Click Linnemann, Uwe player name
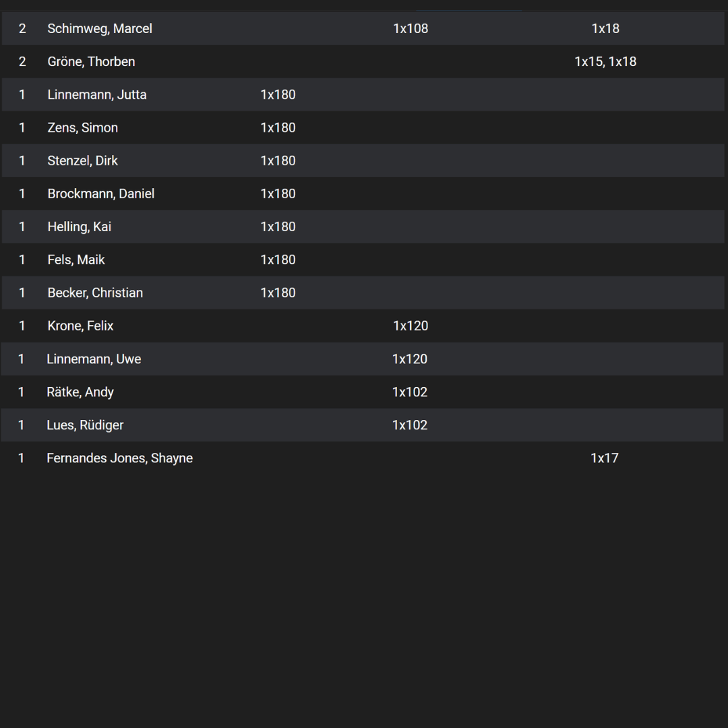The image size is (728, 728). coord(94,359)
